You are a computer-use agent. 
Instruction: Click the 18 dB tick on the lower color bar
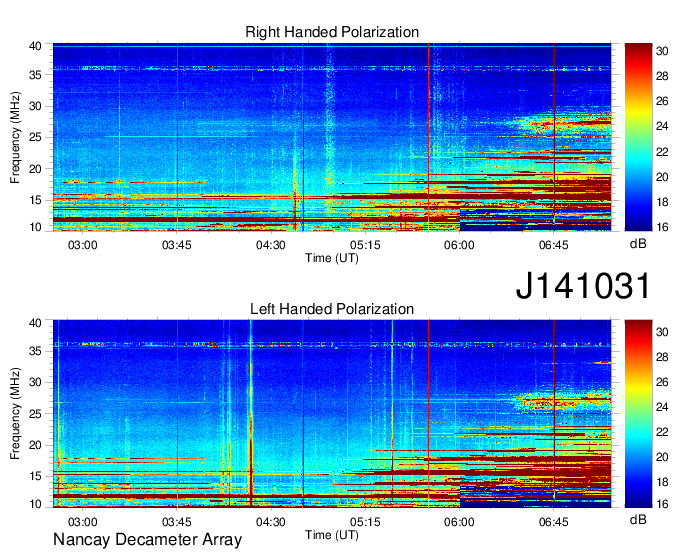[x=662, y=482]
